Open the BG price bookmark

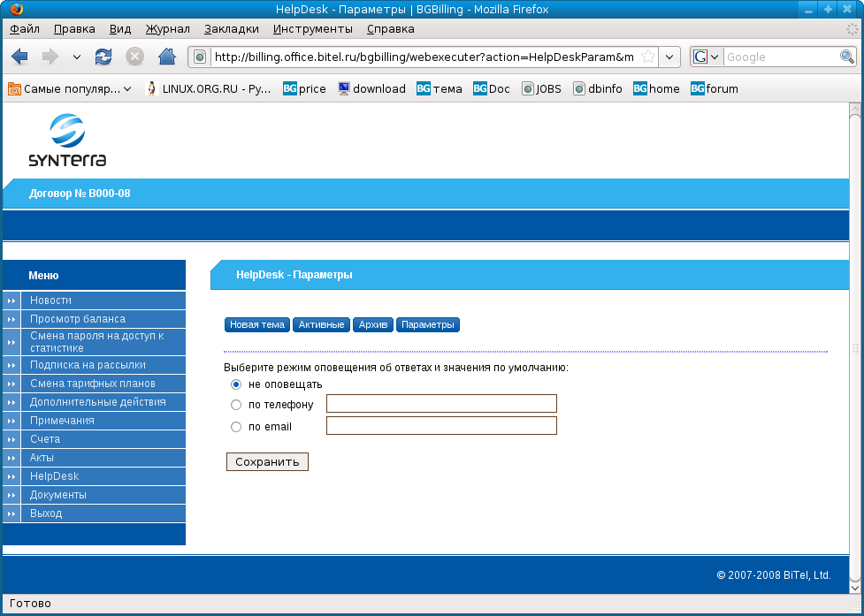pos(304,88)
